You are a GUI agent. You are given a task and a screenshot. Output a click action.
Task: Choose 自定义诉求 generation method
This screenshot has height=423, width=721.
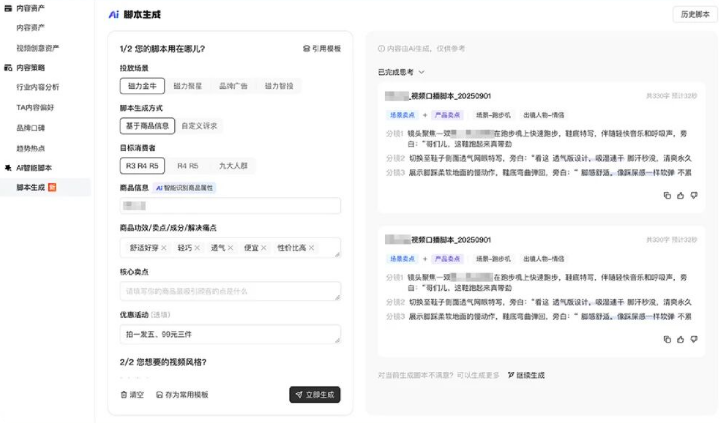click(199, 126)
